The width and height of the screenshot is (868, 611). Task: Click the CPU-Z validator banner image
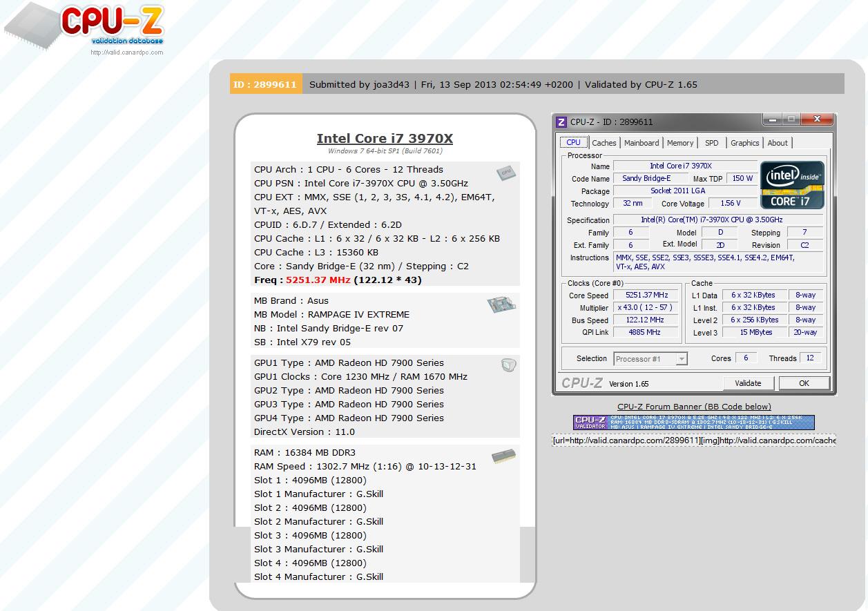click(x=694, y=423)
